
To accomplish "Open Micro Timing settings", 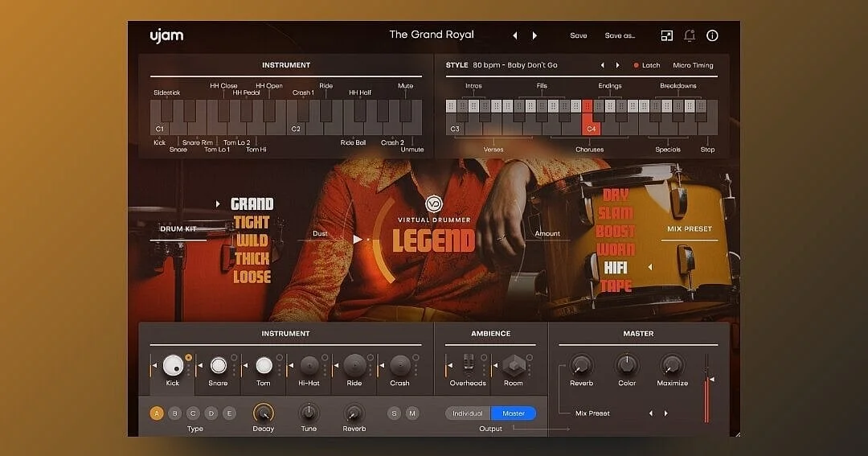I will (693, 65).
